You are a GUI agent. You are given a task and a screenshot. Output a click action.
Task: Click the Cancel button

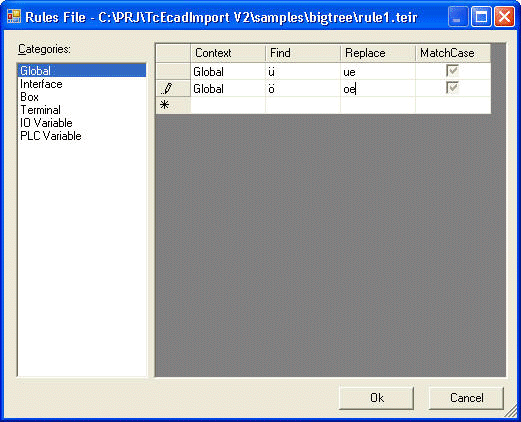[466, 398]
